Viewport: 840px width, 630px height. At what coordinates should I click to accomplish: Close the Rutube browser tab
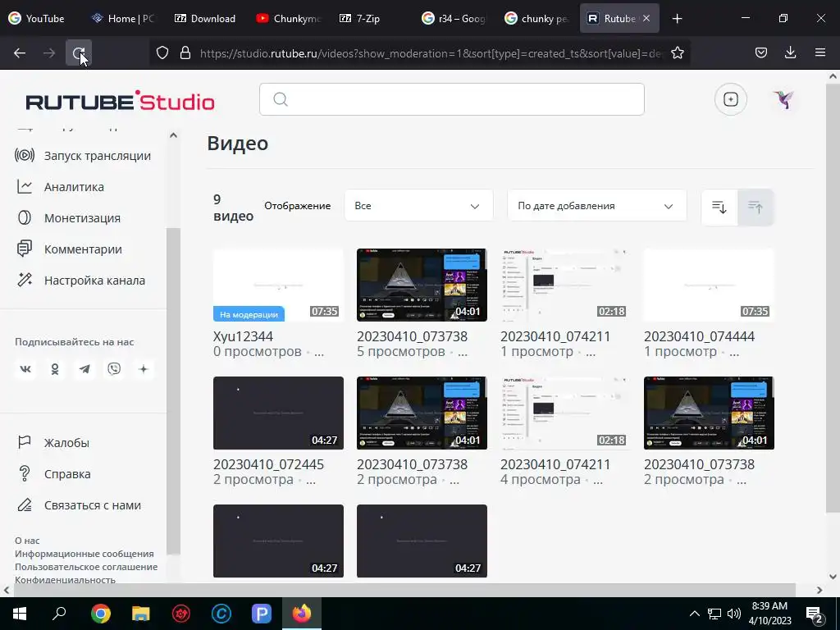pyautogui.click(x=646, y=18)
